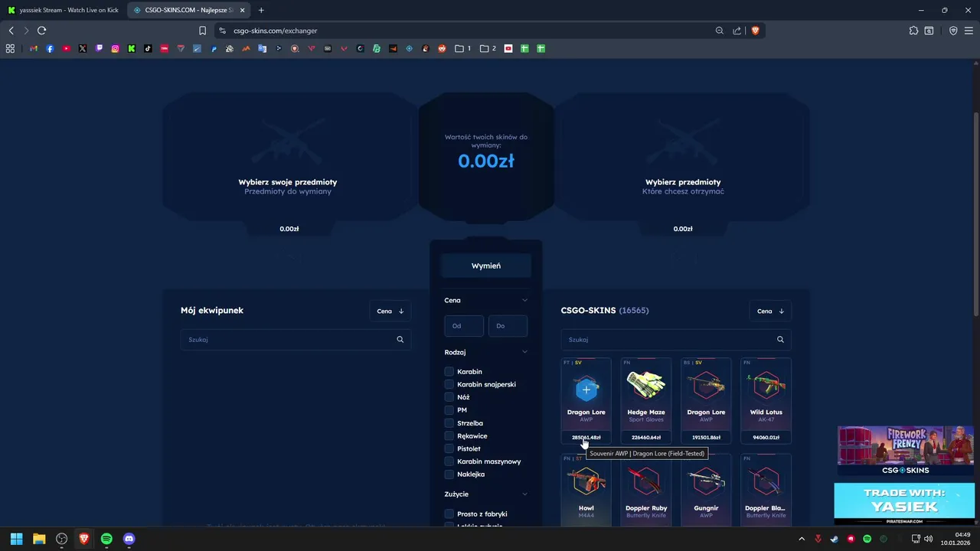Screen dimensions: 980x551
Task: Open the Gmail bookmark icon
Action: pyautogui.click(x=34, y=48)
